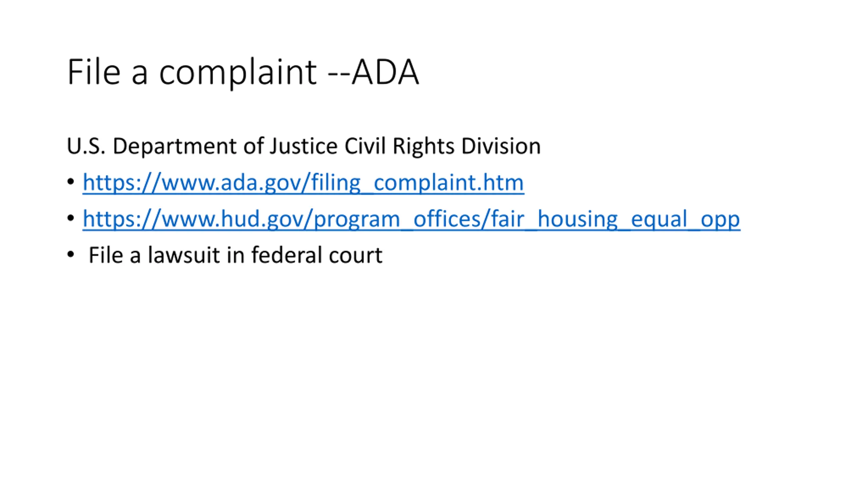Click the words 'federal court' in the last bullet

pyautogui.click(x=317, y=255)
